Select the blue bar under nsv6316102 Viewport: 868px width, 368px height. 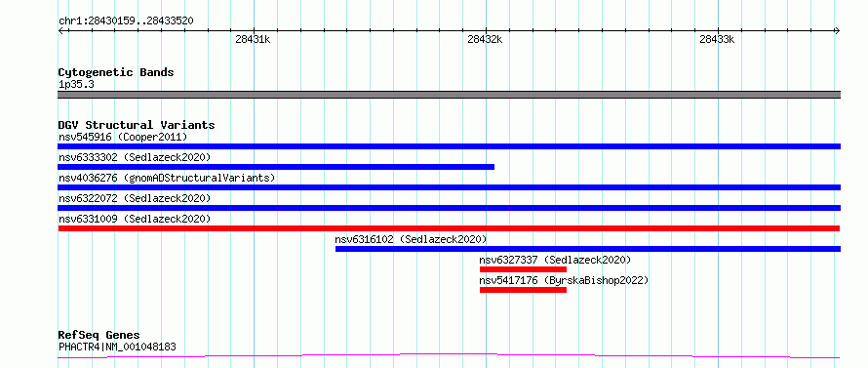588,249
